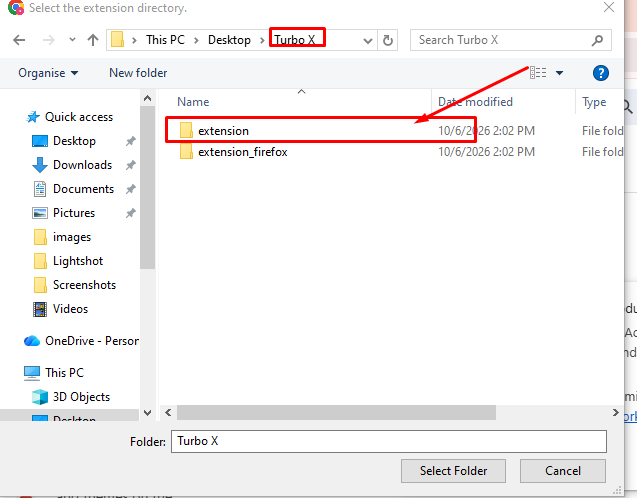
Task: Click the Folder name input field
Action: [x=389, y=441]
